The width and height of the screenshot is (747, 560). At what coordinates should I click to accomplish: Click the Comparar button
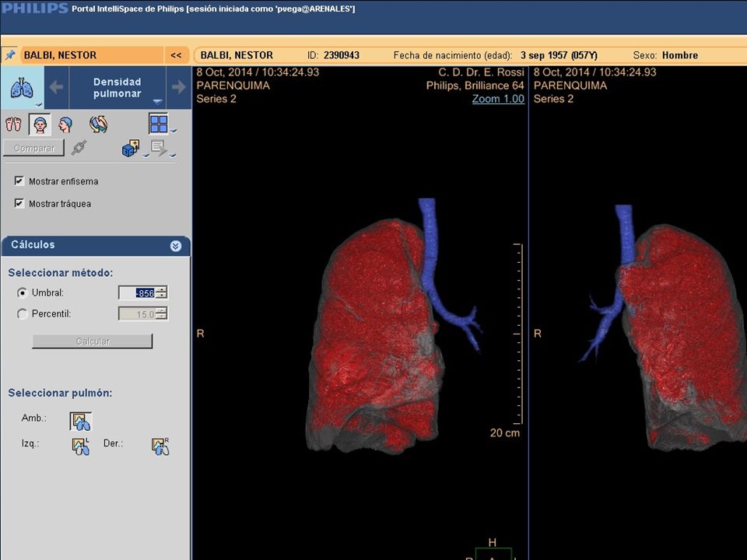click(33, 148)
